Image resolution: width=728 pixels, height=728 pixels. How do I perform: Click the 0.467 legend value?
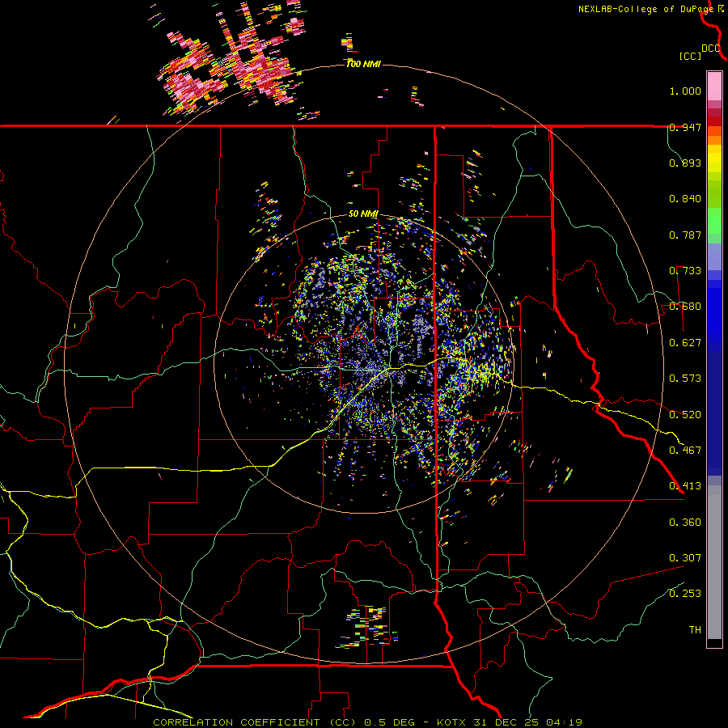click(685, 451)
